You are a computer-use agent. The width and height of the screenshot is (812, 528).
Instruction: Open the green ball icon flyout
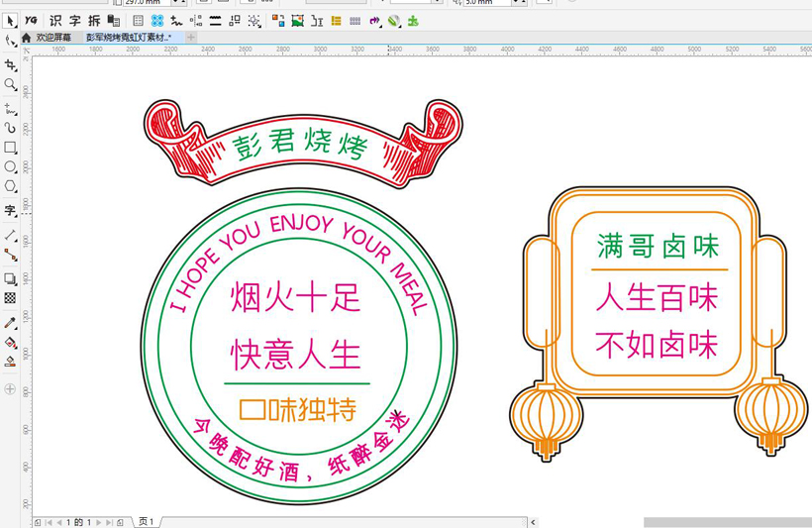(x=394, y=21)
